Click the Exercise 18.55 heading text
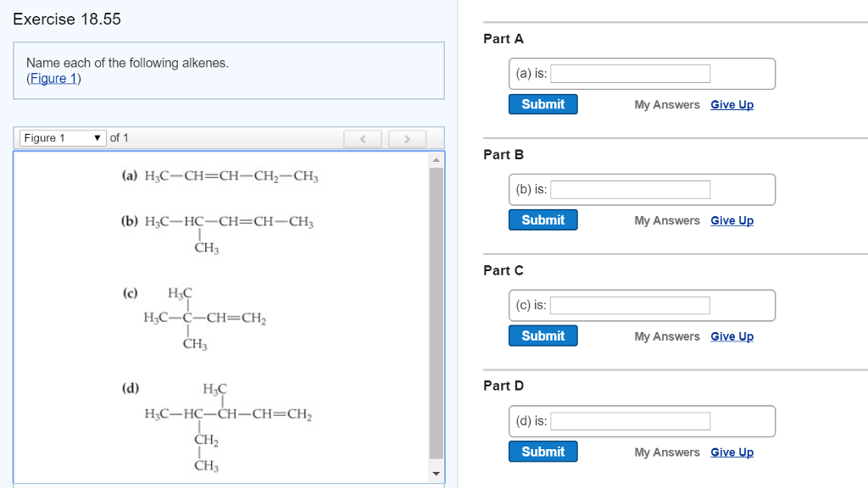The height and width of the screenshot is (488, 868). 66,19
